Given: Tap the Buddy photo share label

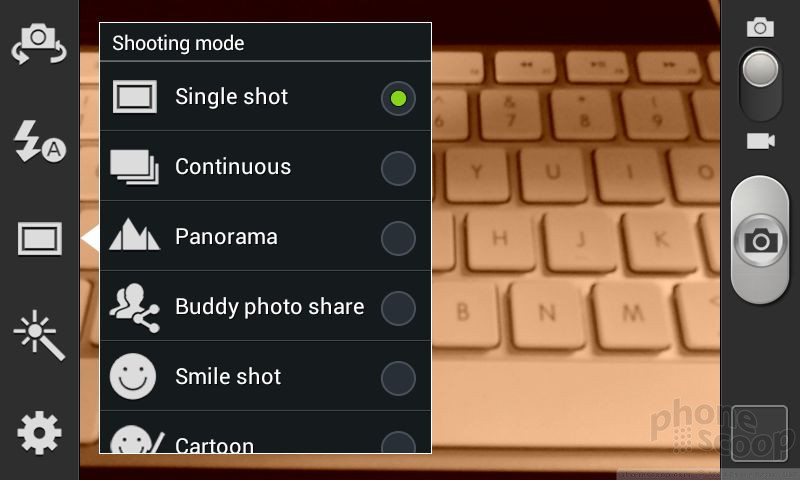Looking at the screenshot, I should (x=269, y=307).
